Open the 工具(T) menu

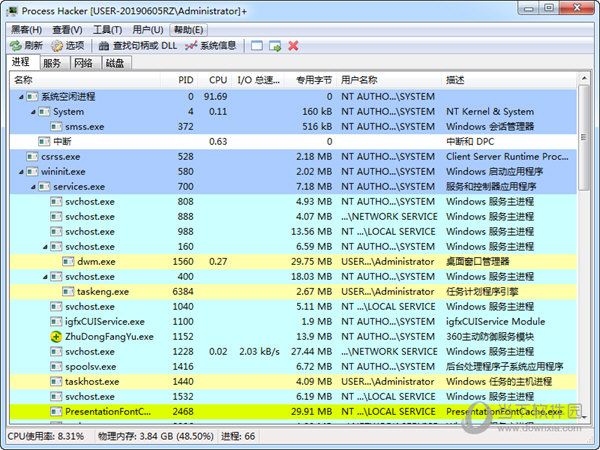(107, 29)
